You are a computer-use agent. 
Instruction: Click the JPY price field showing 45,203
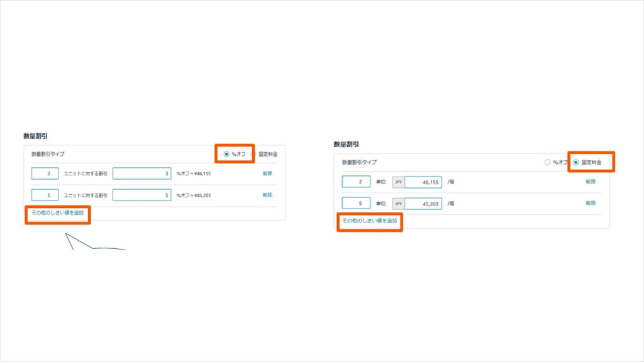tap(423, 204)
